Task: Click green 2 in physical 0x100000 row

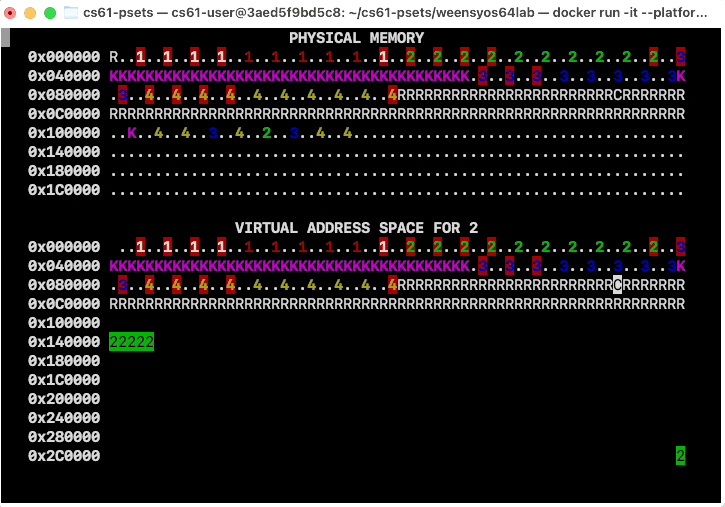Action: pos(266,133)
